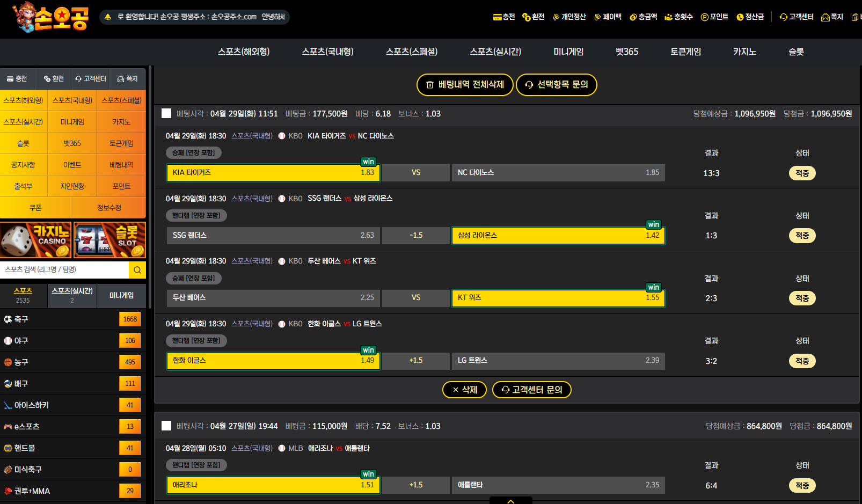
Task: Click the sports search magnifier icon
Action: tap(137, 270)
